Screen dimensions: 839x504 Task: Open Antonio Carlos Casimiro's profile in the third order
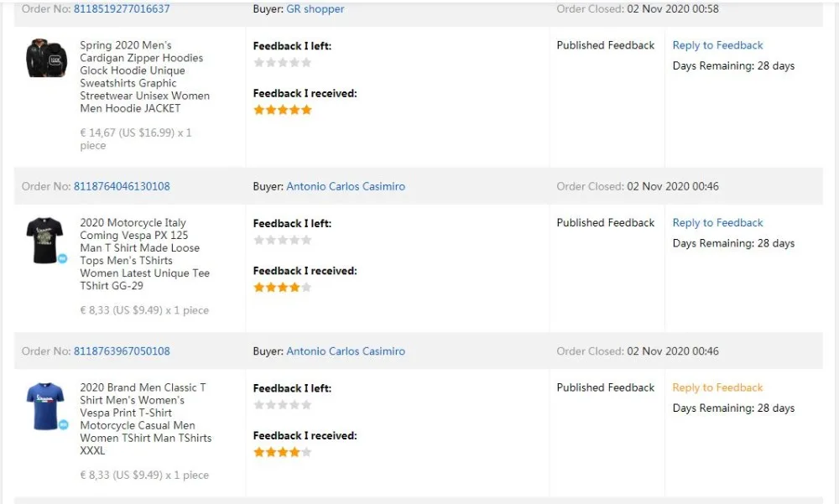point(346,351)
